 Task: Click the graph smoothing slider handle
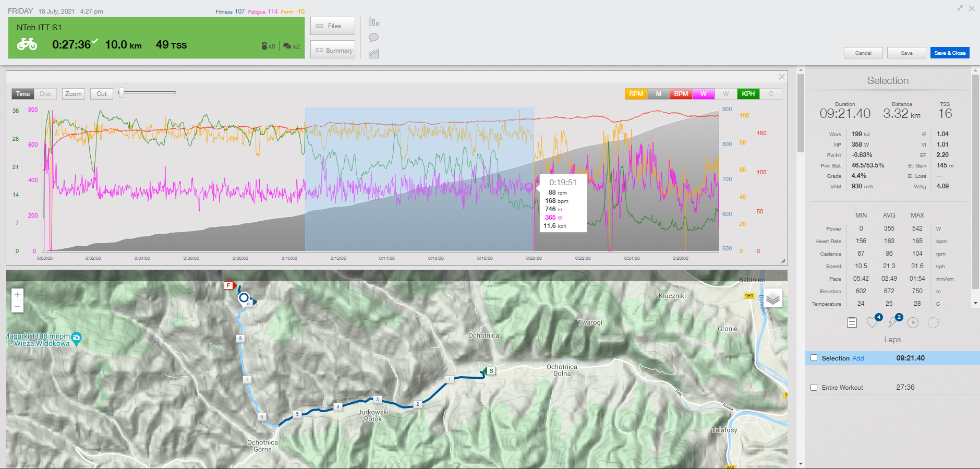click(x=122, y=93)
